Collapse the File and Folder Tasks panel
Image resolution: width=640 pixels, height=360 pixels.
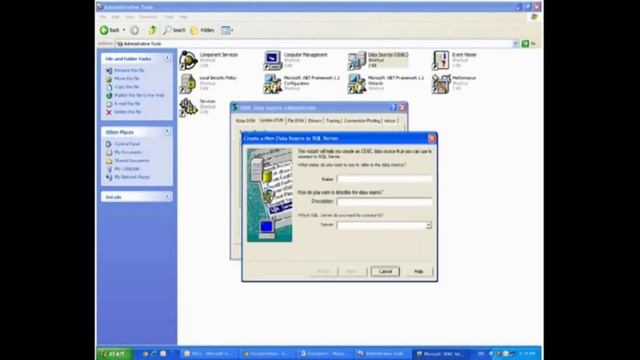(x=167, y=59)
